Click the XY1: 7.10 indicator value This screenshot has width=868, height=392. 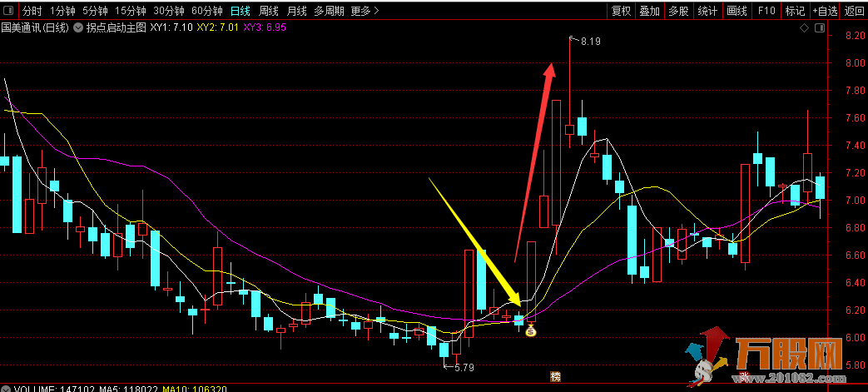click(x=171, y=27)
